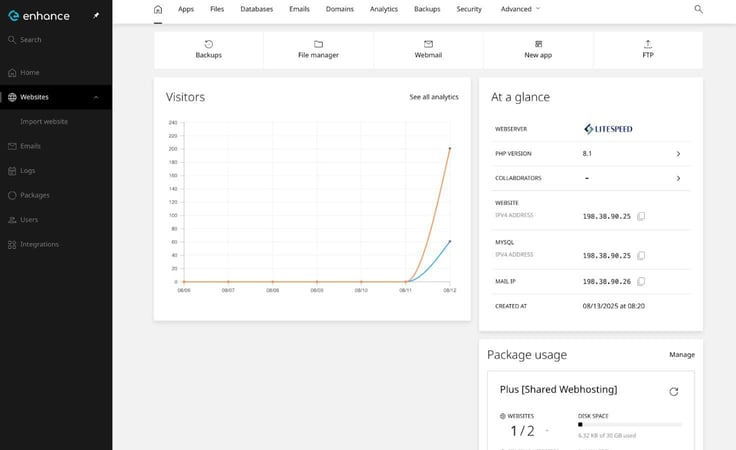The height and width of the screenshot is (450, 736).
Task: Click the enhance logo
Action: tap(39, 16)
